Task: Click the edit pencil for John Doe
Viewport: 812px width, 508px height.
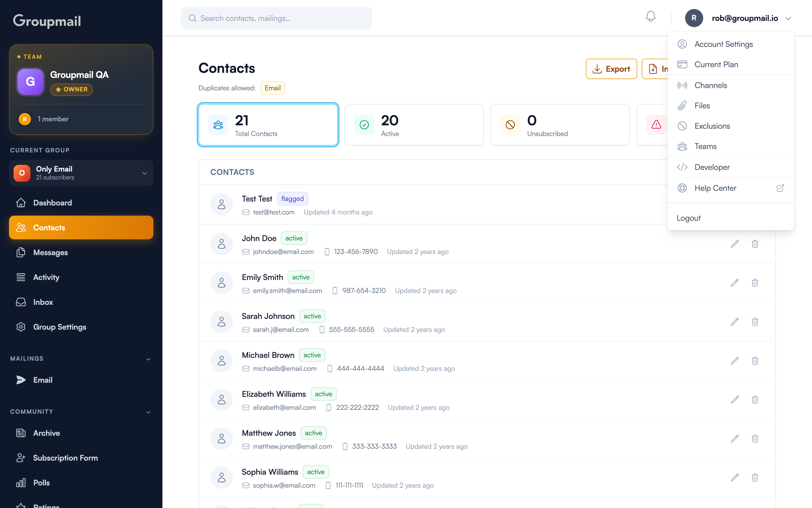Action: [734, 244]
